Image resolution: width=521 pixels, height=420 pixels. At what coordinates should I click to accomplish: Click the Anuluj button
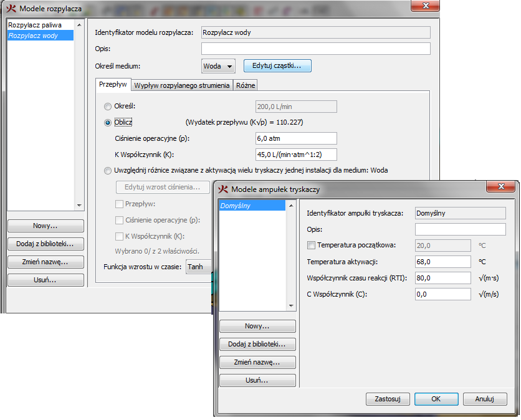click(485, 399)
